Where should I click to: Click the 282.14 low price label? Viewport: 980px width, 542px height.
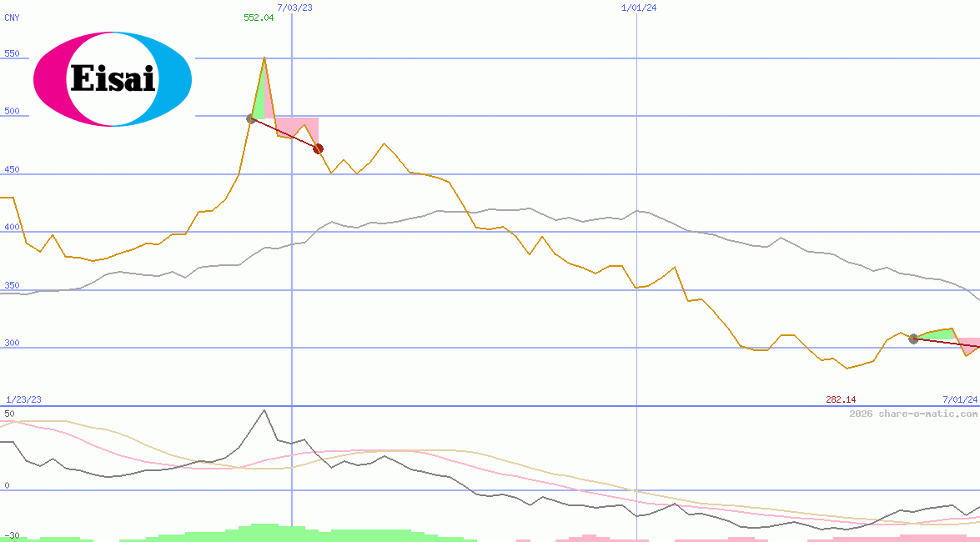tap(840, 399)
